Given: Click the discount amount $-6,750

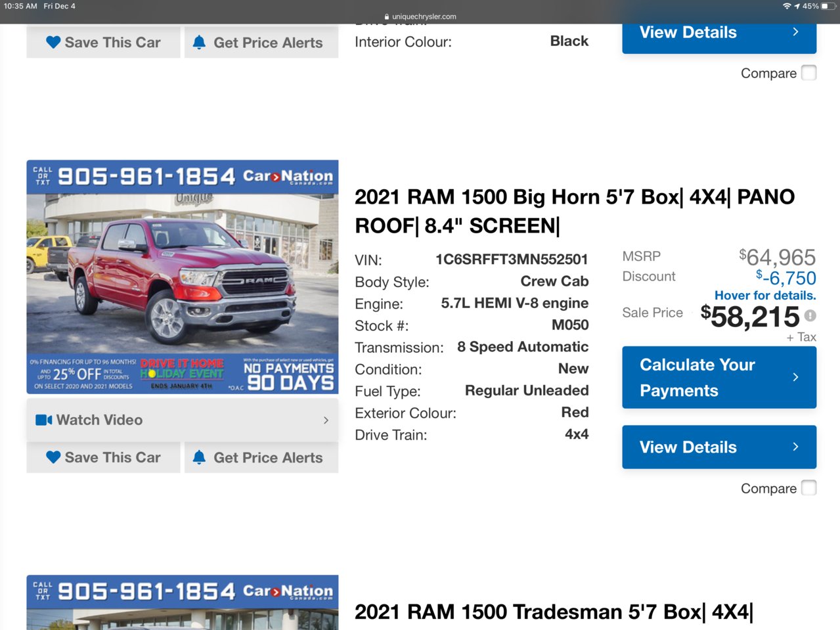Looking at the screenshot, I should [x=786, y=278].
